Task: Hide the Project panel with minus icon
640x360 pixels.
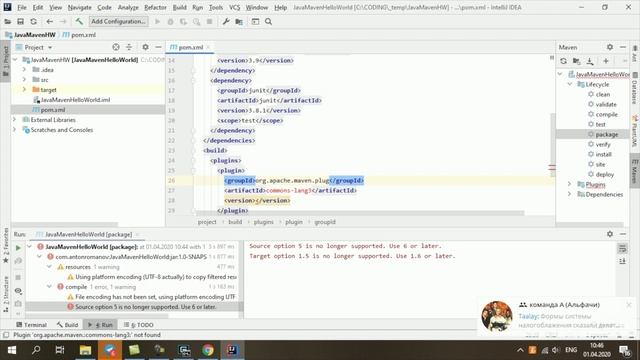Action: 158,47
